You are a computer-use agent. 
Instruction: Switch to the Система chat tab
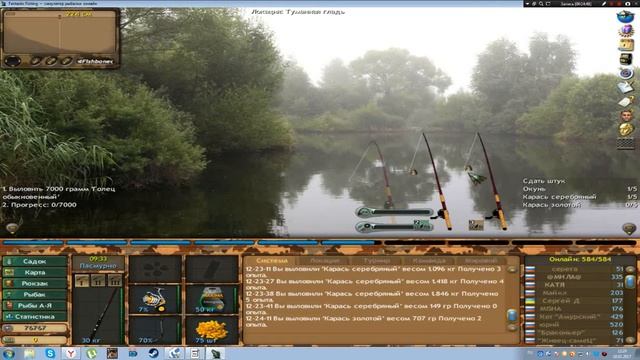coord(272,260)
